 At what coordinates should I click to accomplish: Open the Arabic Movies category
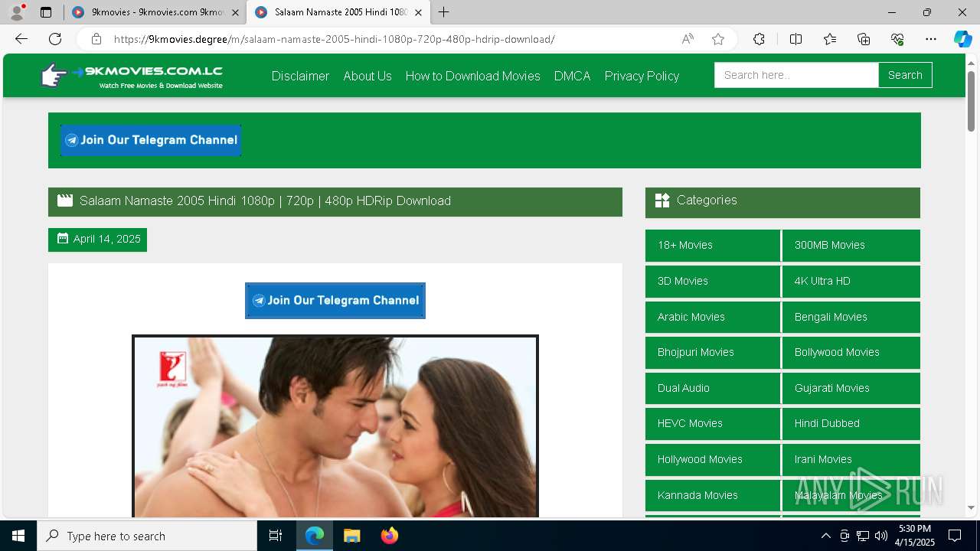coord(713,317)
